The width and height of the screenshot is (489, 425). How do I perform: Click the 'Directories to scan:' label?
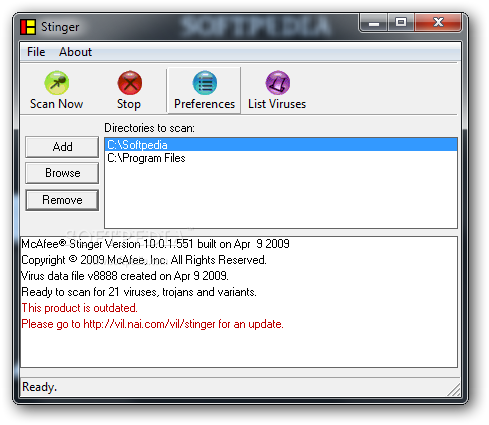[x=149, y=128]
